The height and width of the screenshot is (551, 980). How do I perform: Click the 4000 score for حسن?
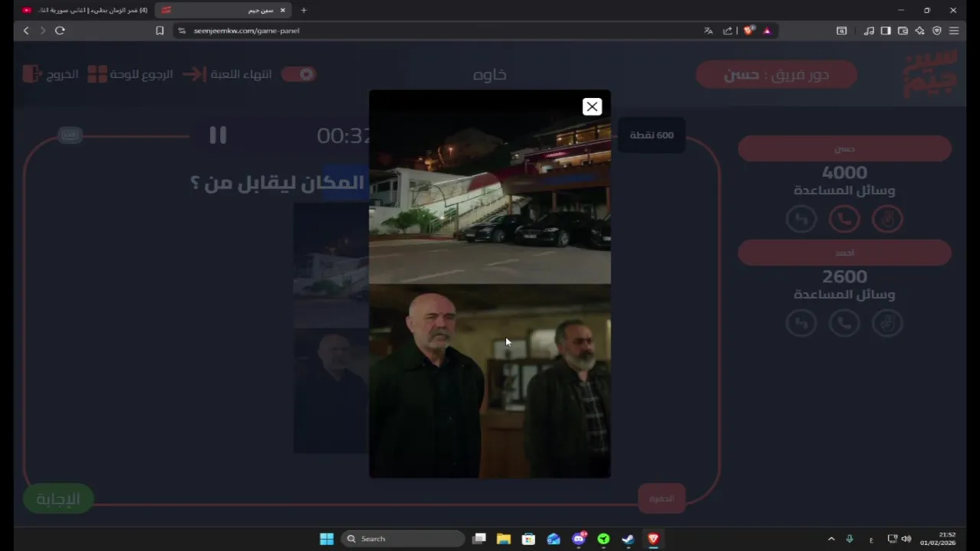coord(844,173)
